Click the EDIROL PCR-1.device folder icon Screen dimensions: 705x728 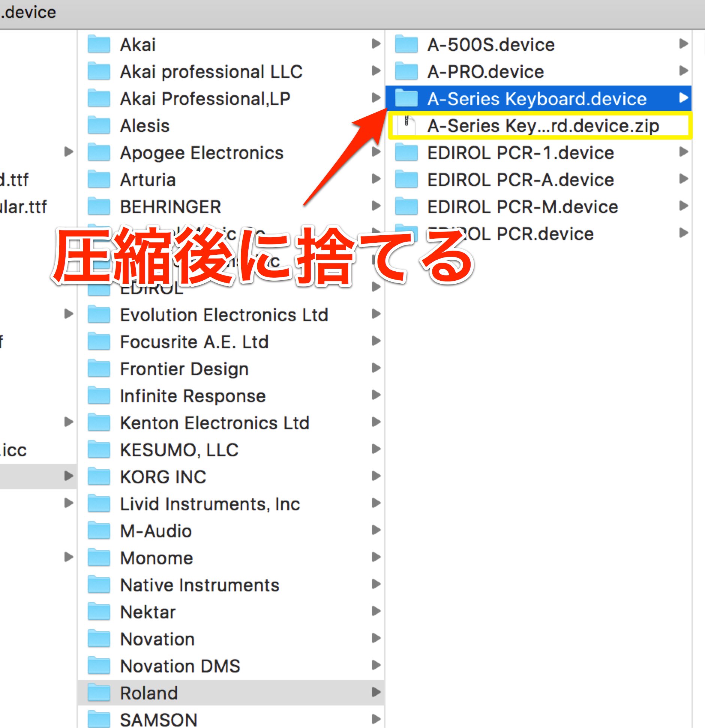coord(406,152)
